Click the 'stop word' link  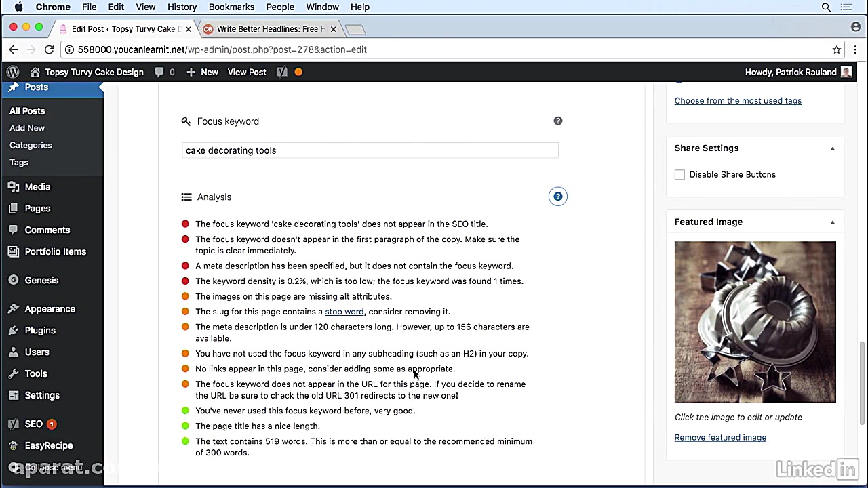pos(344,312)
